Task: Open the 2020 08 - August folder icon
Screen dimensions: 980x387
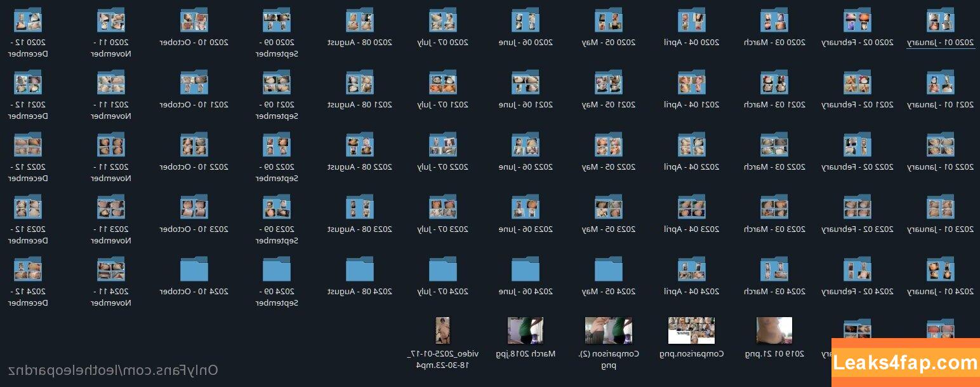Action: click(360, 20)
